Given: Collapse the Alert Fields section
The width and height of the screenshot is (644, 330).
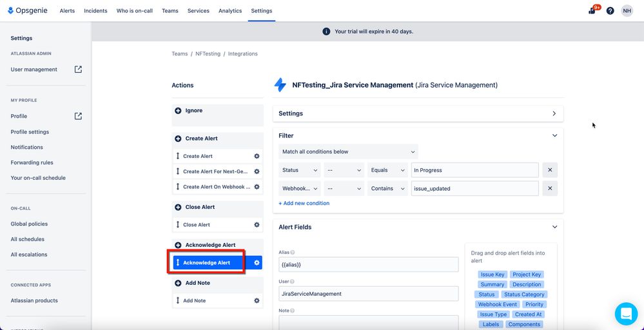Looking at the screenshot, I should click(x=554, y=227).
